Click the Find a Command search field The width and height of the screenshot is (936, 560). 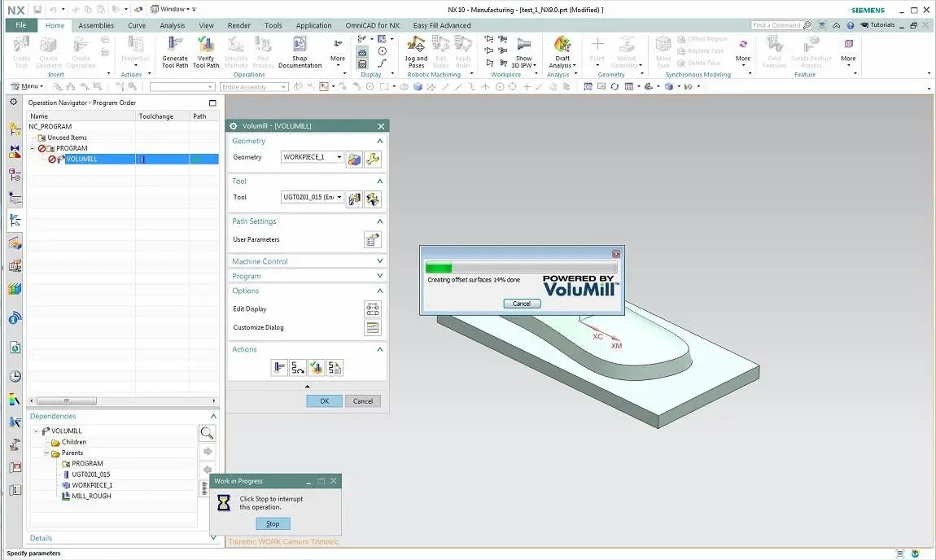coord(781,26)
